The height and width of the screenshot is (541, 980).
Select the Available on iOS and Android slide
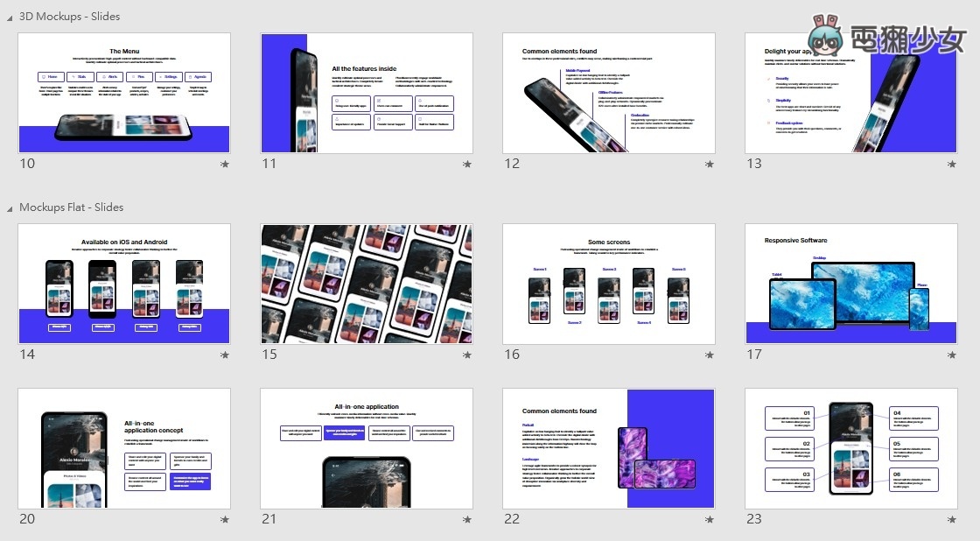tap(124, 283)
